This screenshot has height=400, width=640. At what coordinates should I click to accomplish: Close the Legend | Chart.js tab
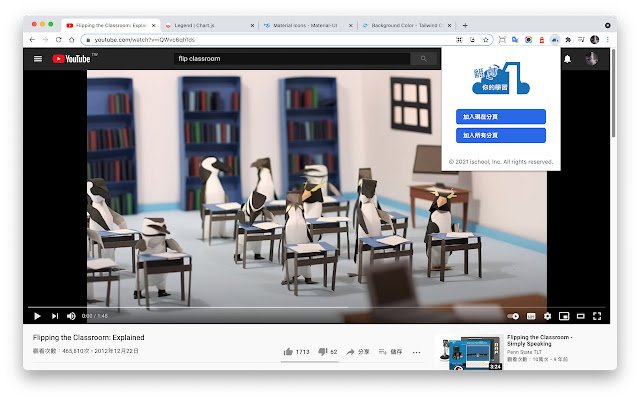pyautogui.click(x=252, y=25)
